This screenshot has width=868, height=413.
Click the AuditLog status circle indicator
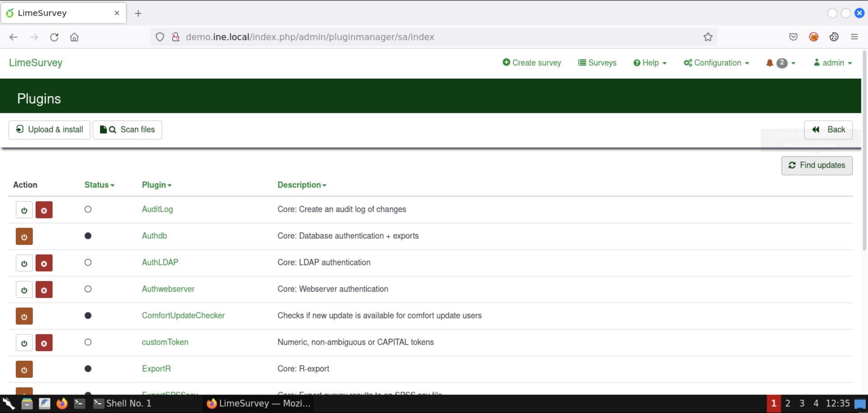(x=88, y=209)
